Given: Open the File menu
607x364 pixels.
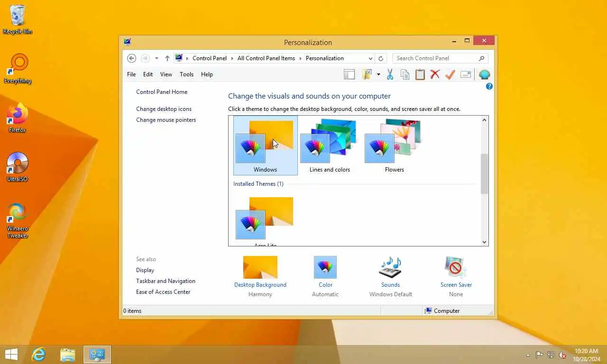Looking at the screenshot, I should pos(131,74).
